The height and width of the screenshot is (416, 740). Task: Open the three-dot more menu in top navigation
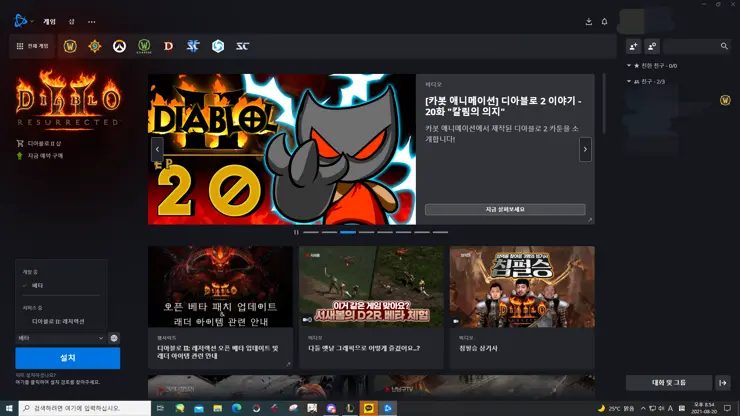[x=92, y=22]
